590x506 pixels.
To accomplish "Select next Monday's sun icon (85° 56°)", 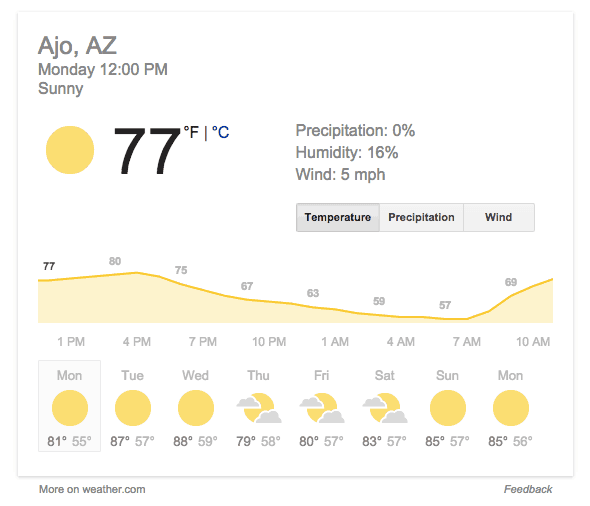I will 511,408.
